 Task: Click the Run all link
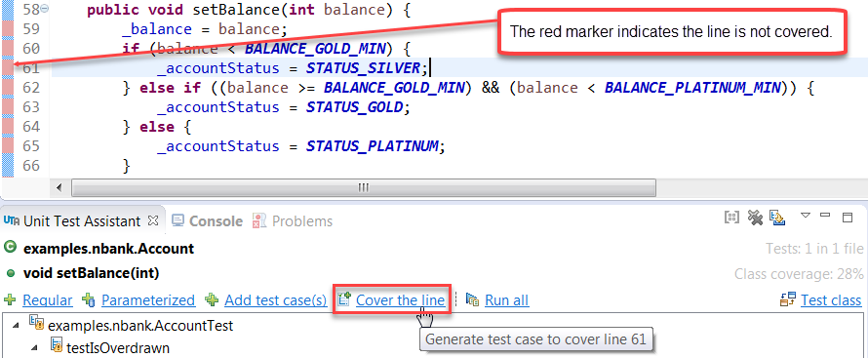pyautogui.click(x=506, y=300)
